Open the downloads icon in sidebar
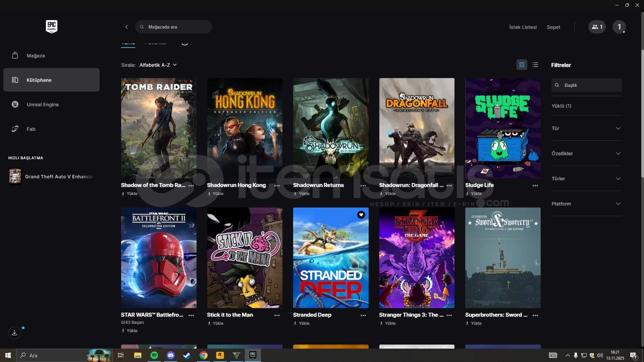This screenshot has width=644, height=362. [x=14, y=333]
